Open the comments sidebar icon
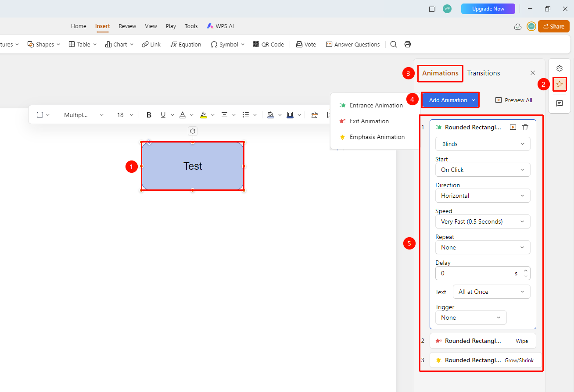 [x=560, y=103]
